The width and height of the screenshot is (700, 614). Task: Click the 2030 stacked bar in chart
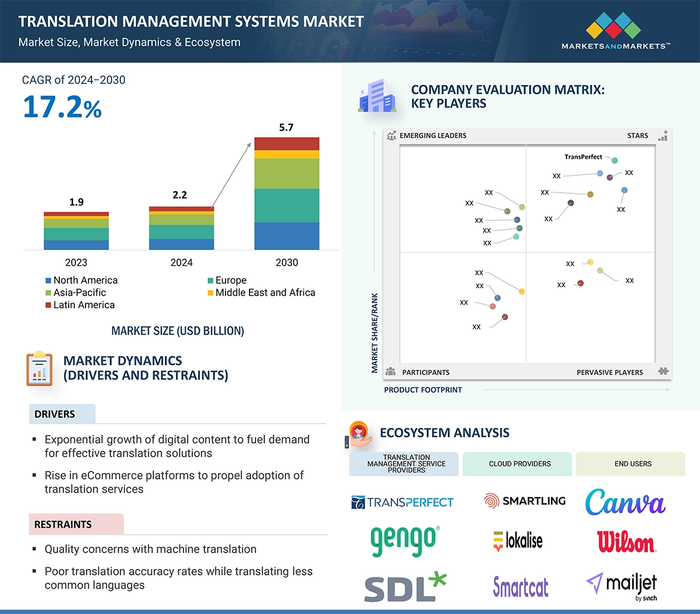[x=287, y=193]
